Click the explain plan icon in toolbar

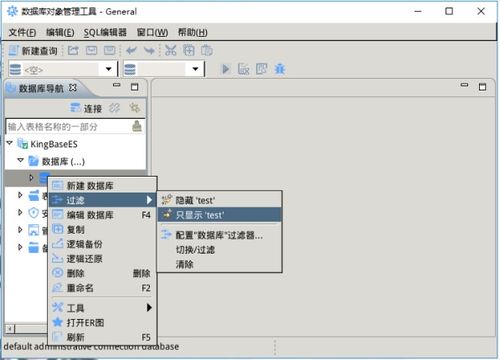(262, 69)
